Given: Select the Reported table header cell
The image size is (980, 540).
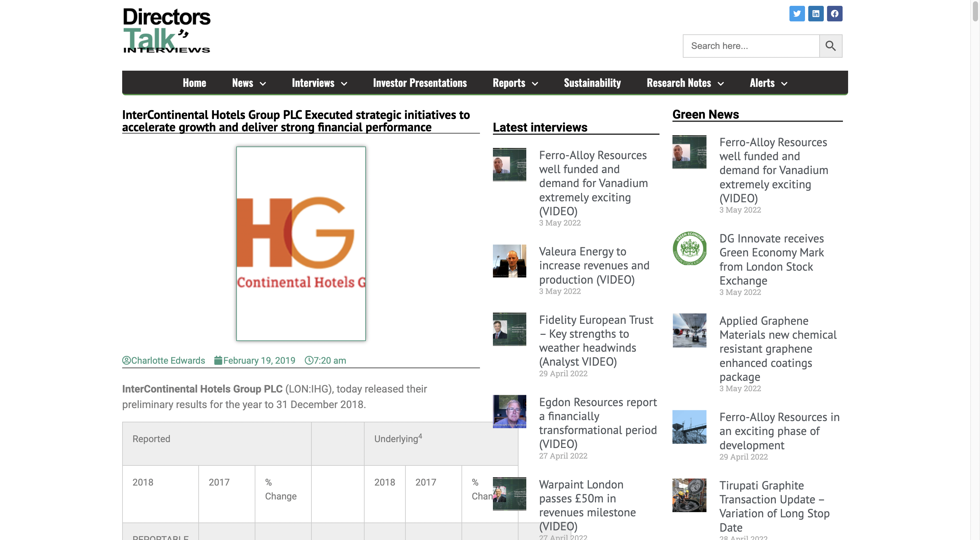Looking at the screenshot, I should tap(217, 443).
